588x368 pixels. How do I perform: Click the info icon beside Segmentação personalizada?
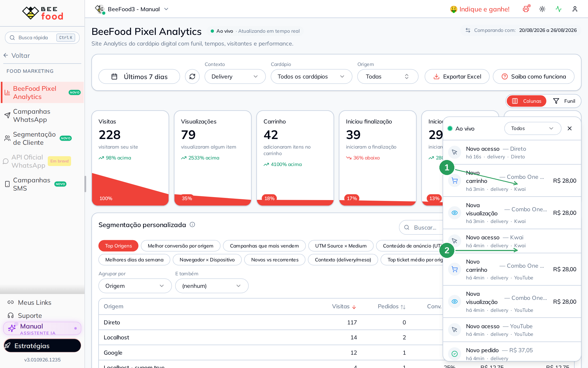pyautogui.click(x=192, y=225)
